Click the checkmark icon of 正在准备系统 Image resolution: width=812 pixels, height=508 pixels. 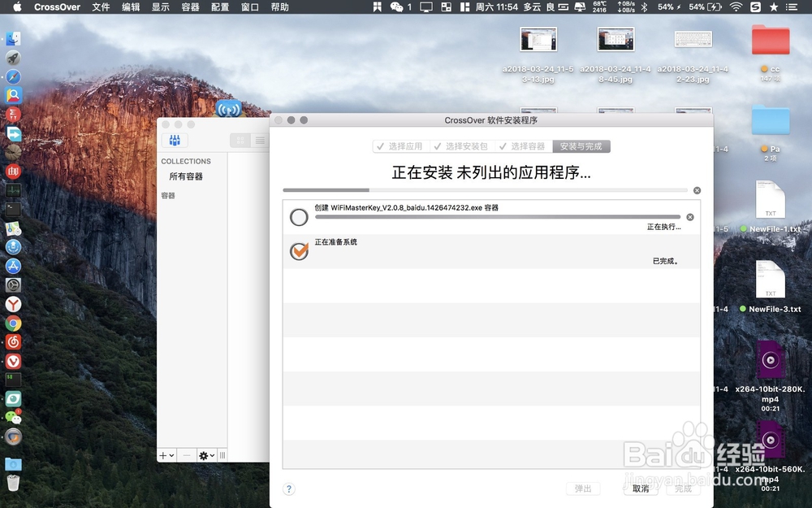click(299, 251)
